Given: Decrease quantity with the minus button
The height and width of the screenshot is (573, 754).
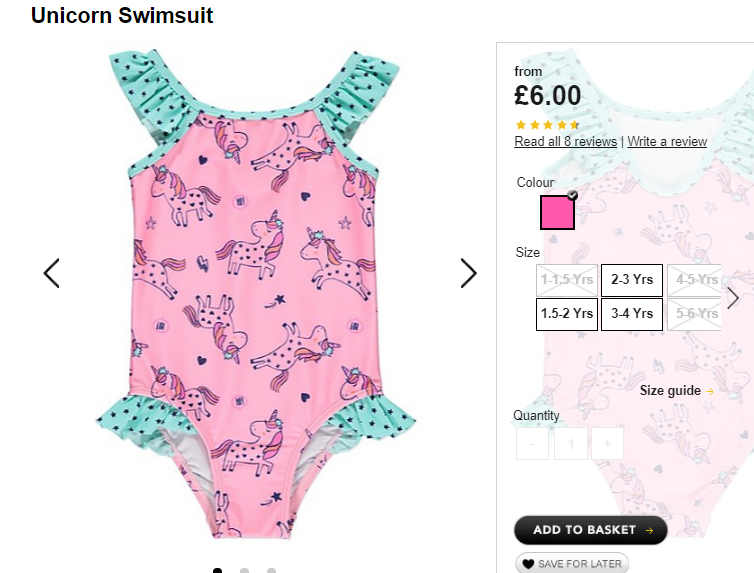Looking at the screenshot, I should (532, 443).
